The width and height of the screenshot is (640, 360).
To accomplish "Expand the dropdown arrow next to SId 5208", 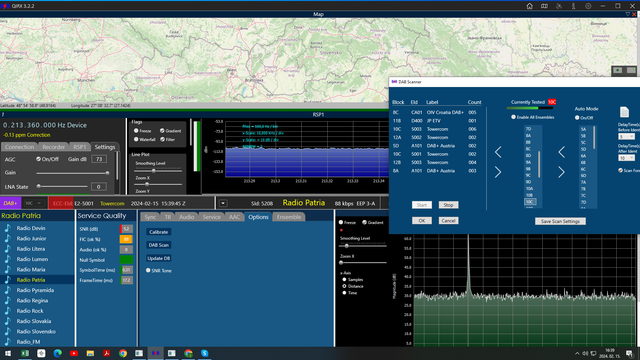I will pyautogui.click(x=223, y=203).
